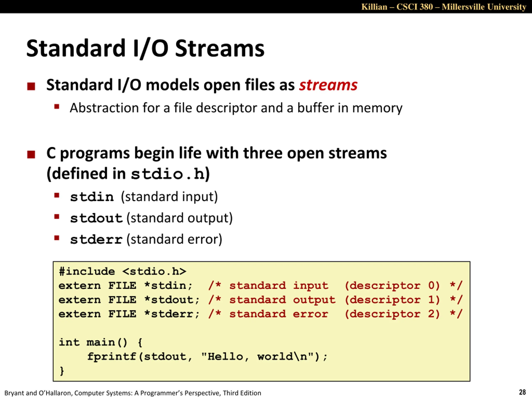Click the small bullet next to 'Abstraction for'
The height and width of the screenshot is (399, 532).
[x=57, y=107]
